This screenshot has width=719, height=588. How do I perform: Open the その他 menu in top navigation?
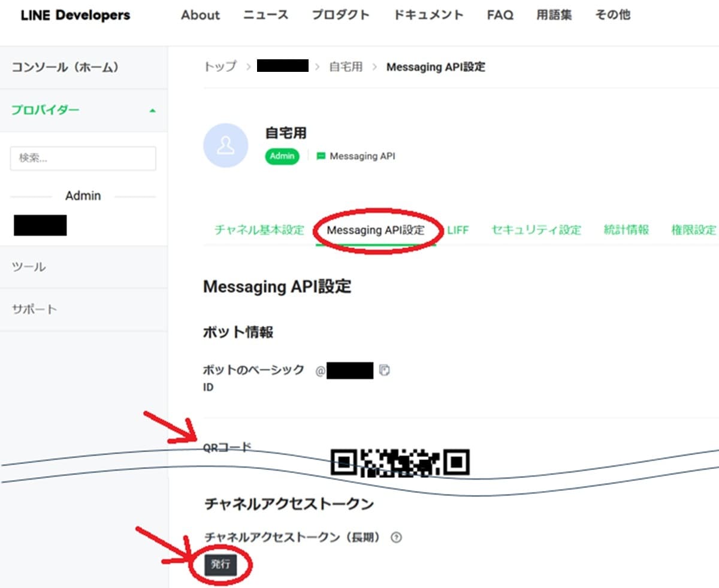(x=612, y=16)
